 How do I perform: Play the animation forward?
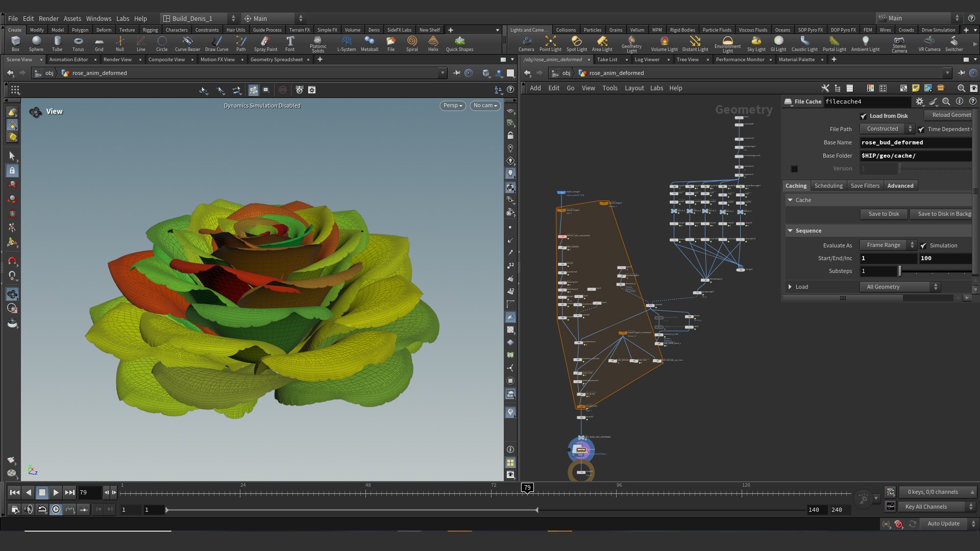pyautogui.click(x=56, y=492)
